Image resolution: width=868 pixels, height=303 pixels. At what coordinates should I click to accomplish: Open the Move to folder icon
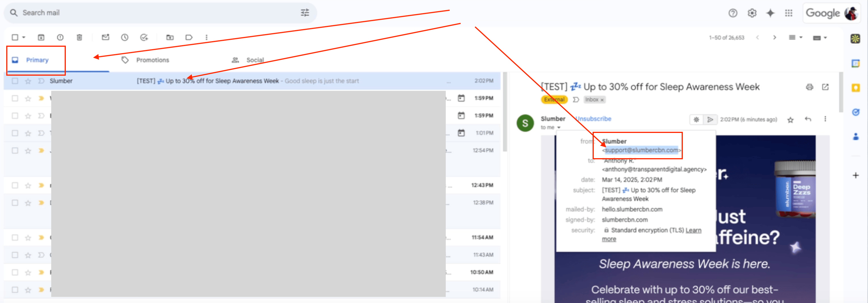[x=170, y=37]
